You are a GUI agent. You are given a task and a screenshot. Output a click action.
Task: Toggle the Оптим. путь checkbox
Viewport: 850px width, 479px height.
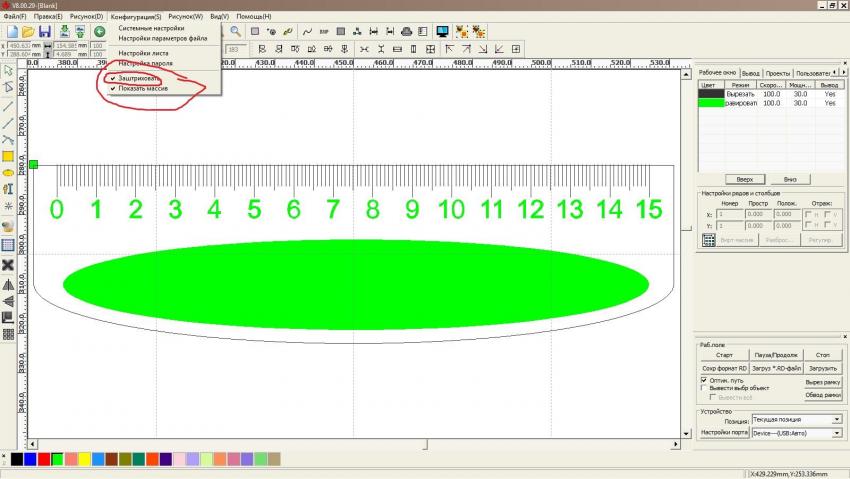tap(704, 380)
